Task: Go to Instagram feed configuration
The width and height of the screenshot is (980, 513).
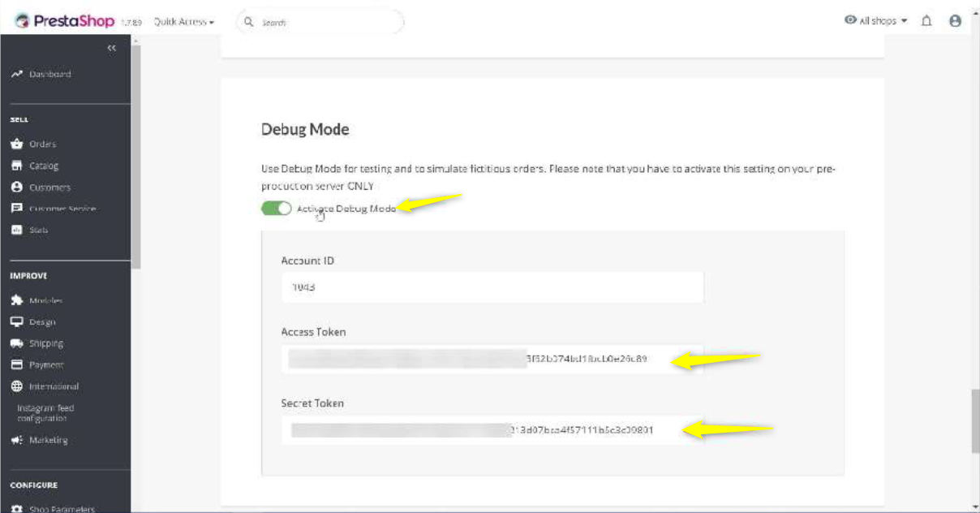Action: tap(45, 413)
